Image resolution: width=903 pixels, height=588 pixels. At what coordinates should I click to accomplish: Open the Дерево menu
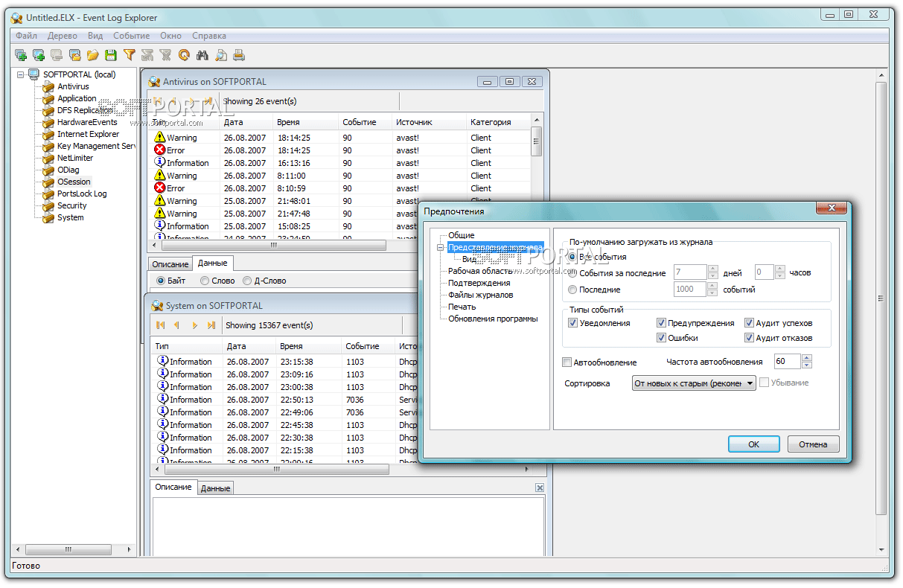point(63,36)
